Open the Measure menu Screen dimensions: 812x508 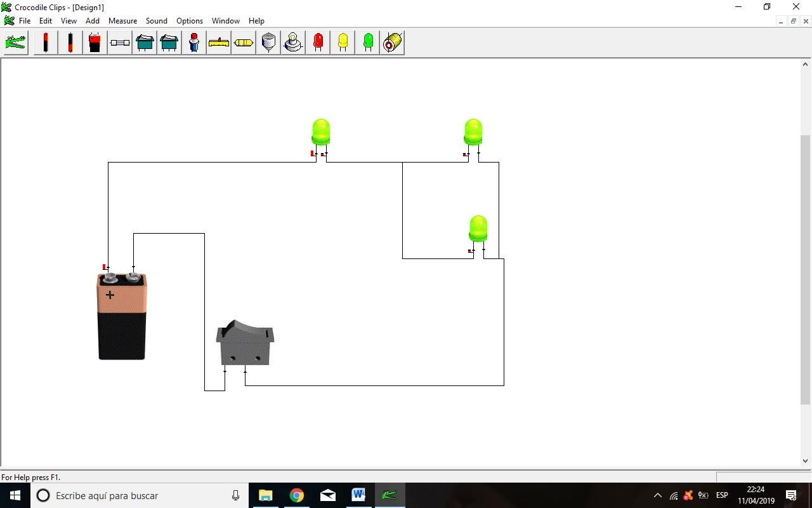122,20
